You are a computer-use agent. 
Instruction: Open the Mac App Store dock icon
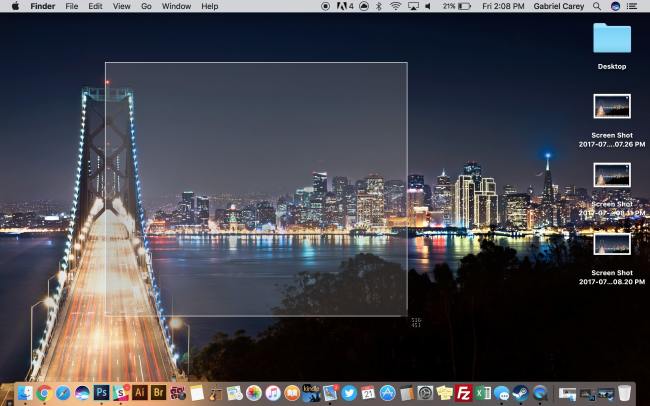pyautogui.click(x=387, y=393)
